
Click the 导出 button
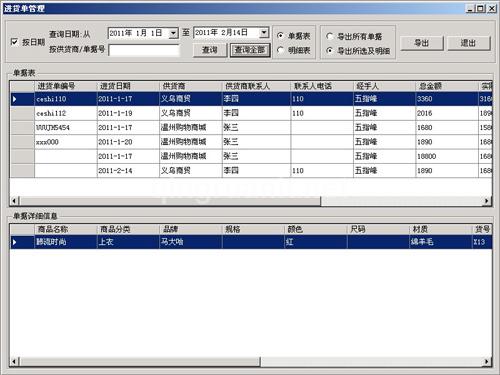(x=422, y=43)
